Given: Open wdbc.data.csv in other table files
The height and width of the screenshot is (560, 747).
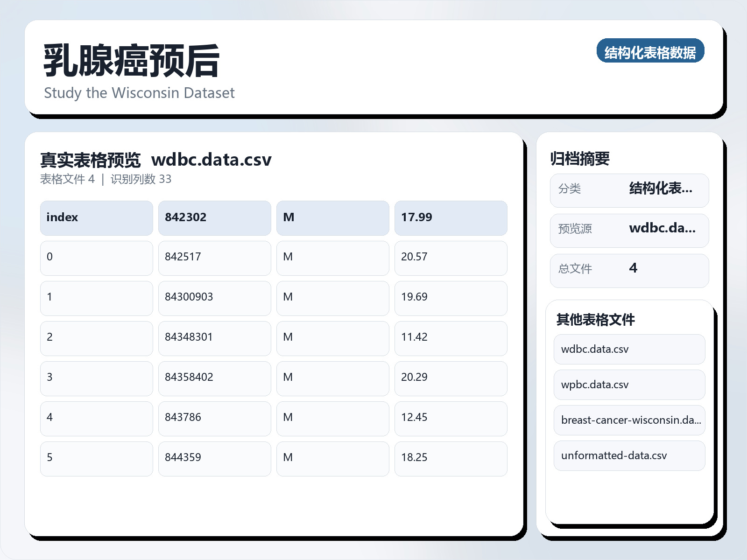Looking at the screenshot, I should pos(629,349).
